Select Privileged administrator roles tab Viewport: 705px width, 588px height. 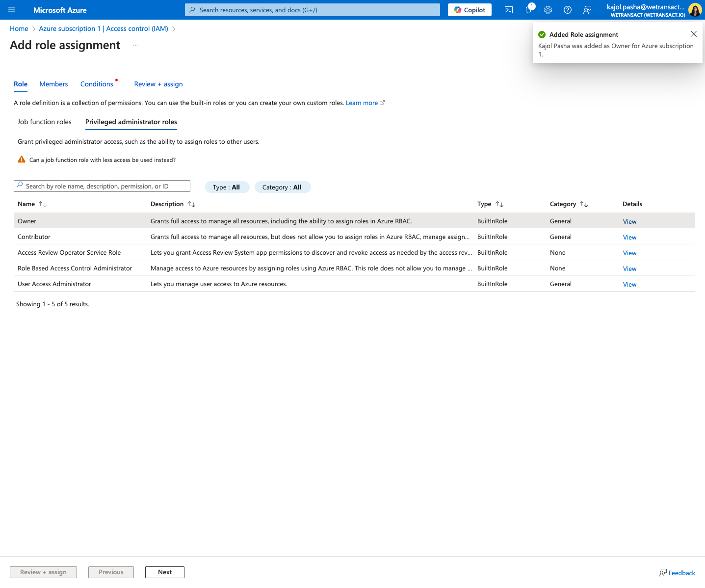pyautogui.click(x=131, y=122)
